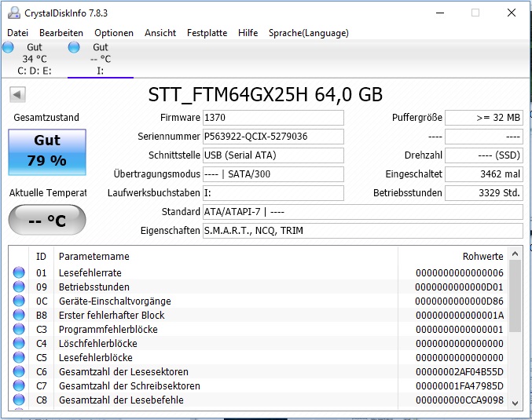Open the Ansicht menu
The width and height of the screenshot is (532, 420).
(x=160, y=33)
